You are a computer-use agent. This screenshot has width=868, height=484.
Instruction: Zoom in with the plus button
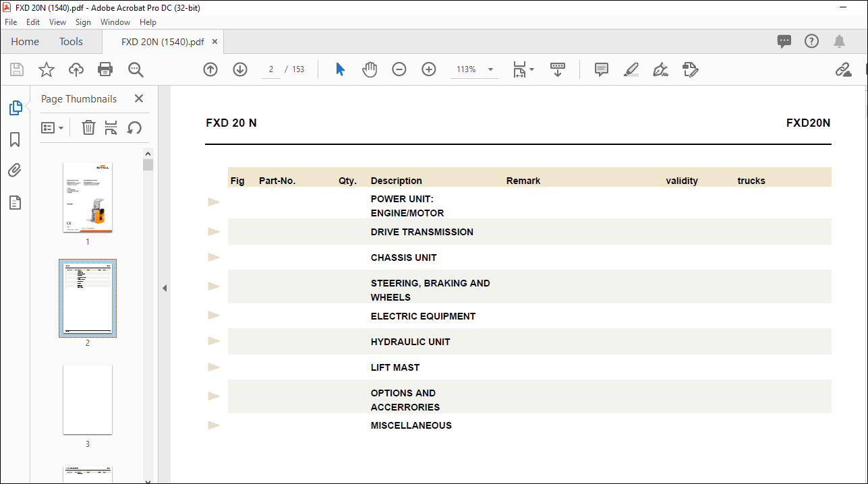pyautogui.click(x=429, y=69)
